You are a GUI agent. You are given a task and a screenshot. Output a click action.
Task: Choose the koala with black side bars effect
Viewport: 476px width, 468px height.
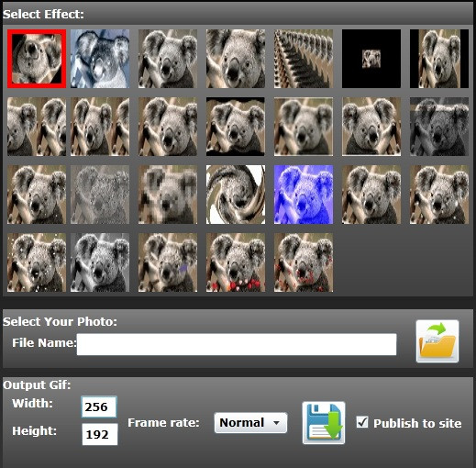[x=439, y=59]
